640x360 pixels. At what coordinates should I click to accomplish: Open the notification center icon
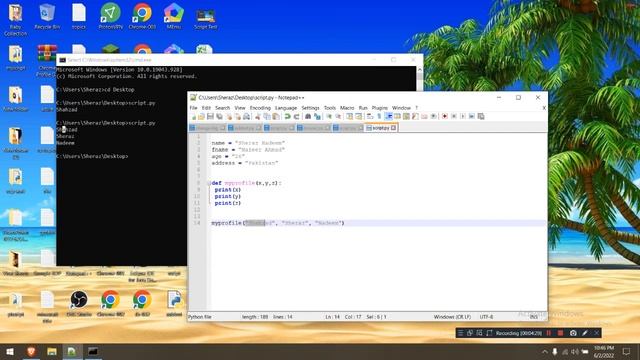click(627, 351)
